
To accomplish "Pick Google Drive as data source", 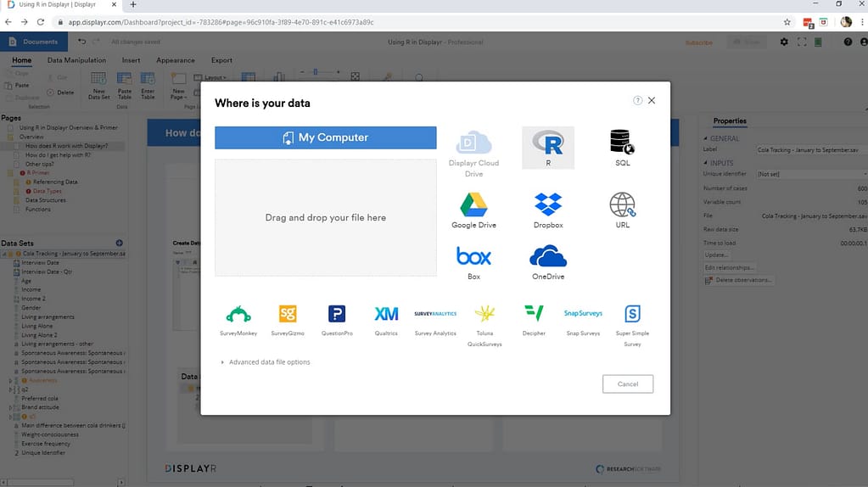I will point(473,209).
